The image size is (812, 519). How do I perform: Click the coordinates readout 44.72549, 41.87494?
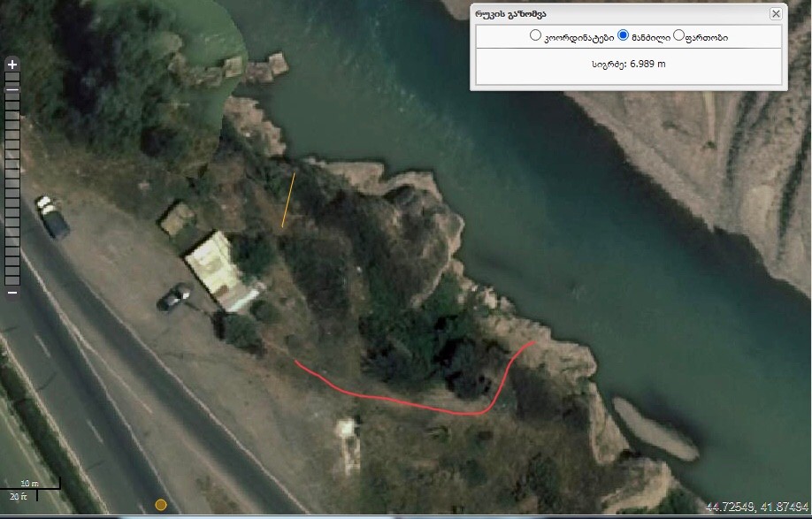point(756,507)
